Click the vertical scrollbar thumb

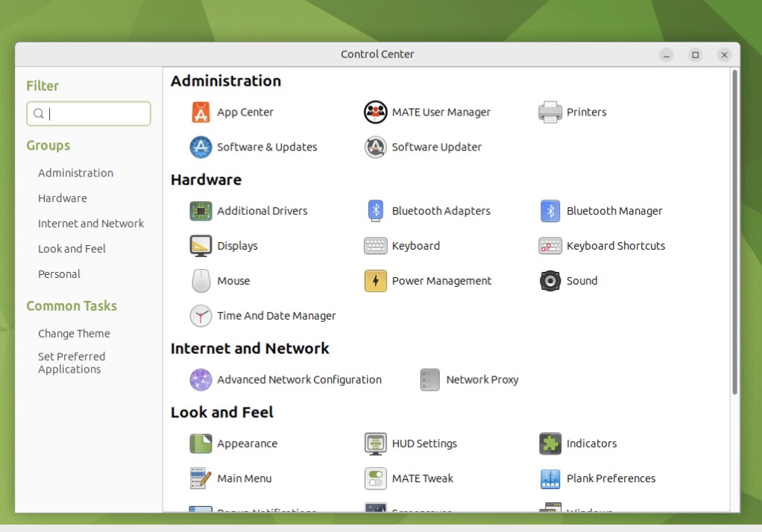coord(735,232)
